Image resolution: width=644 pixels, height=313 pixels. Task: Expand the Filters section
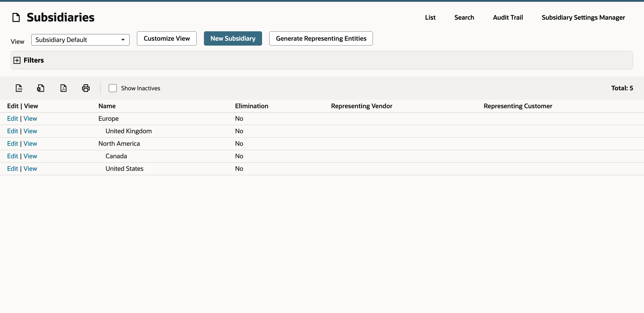[17, 60]
